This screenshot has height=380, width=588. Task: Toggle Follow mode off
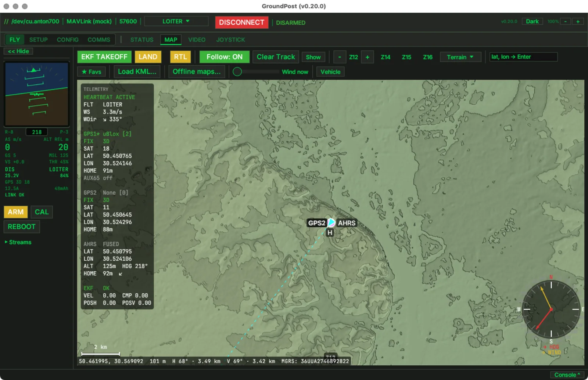click(225, 57)
